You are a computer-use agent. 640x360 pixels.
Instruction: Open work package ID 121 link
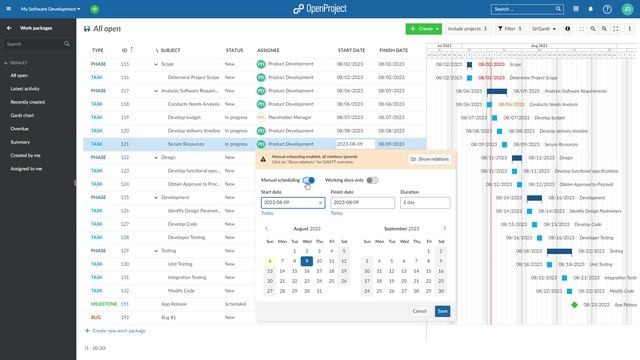tap(124, 144)
